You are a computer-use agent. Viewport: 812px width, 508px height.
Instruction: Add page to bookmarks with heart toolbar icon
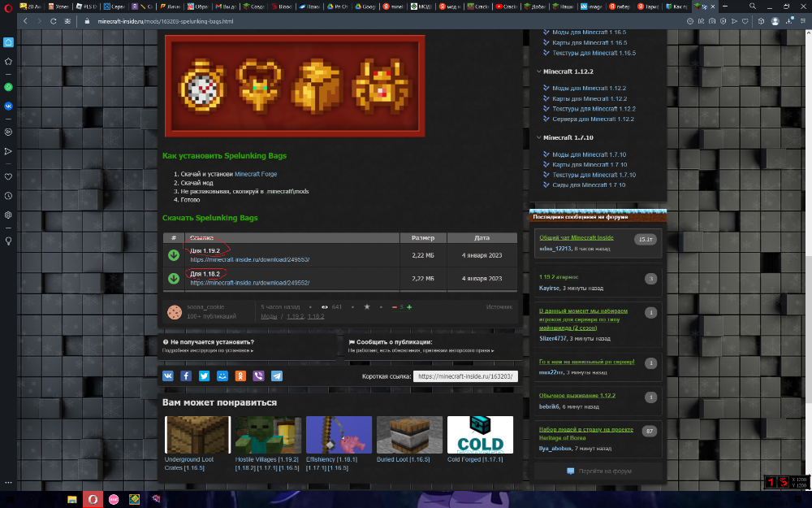click(745, 21)
